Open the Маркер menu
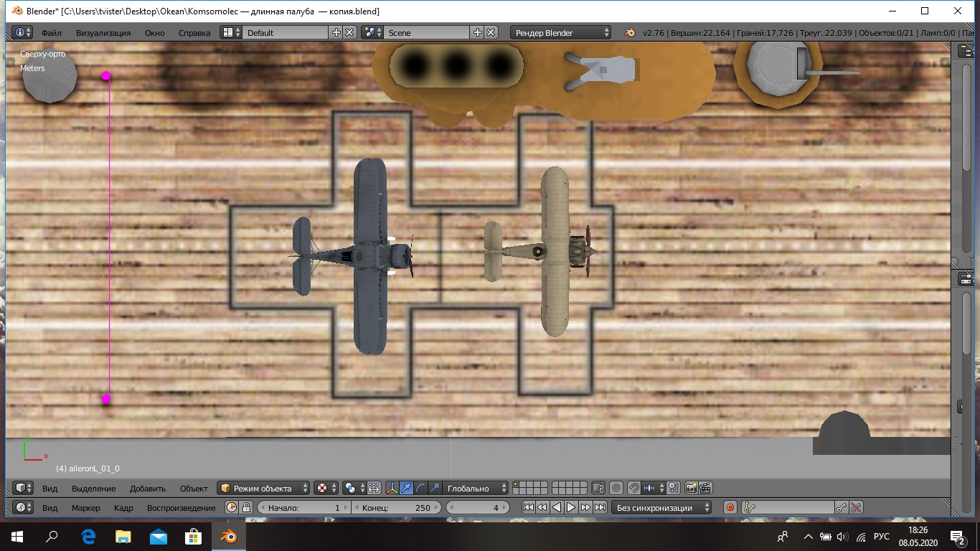Image resolution: width=980 pixels, height=551 pixels. [86, 508]
